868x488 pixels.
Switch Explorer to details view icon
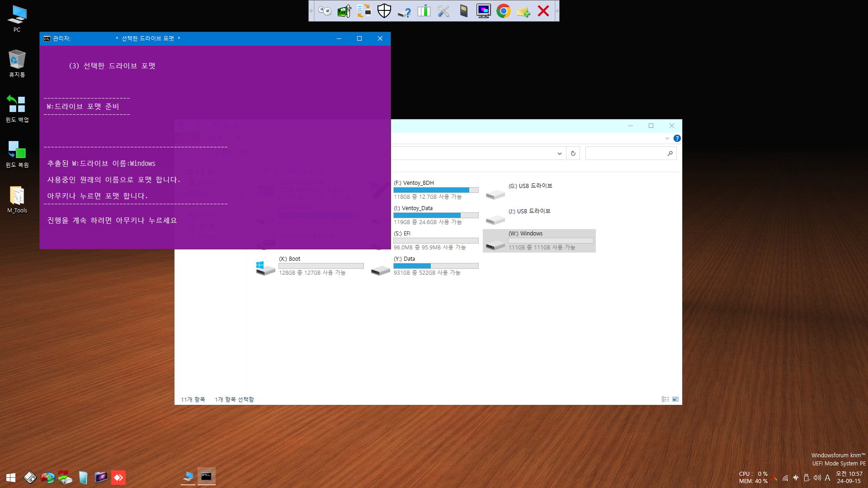point(665,399)
